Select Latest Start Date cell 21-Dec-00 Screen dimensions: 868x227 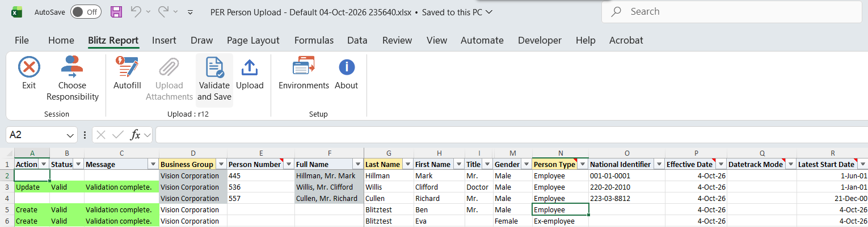(832, 198)
